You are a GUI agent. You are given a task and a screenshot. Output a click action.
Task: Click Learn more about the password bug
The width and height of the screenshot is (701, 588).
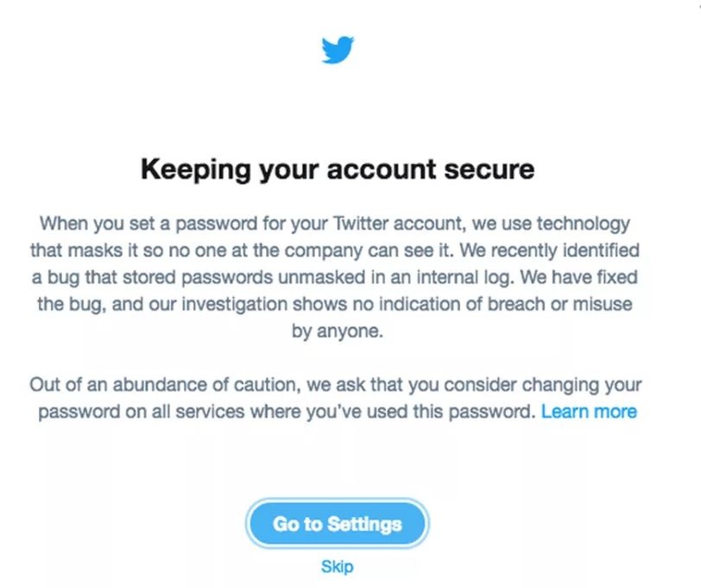(x=590, y=412)
